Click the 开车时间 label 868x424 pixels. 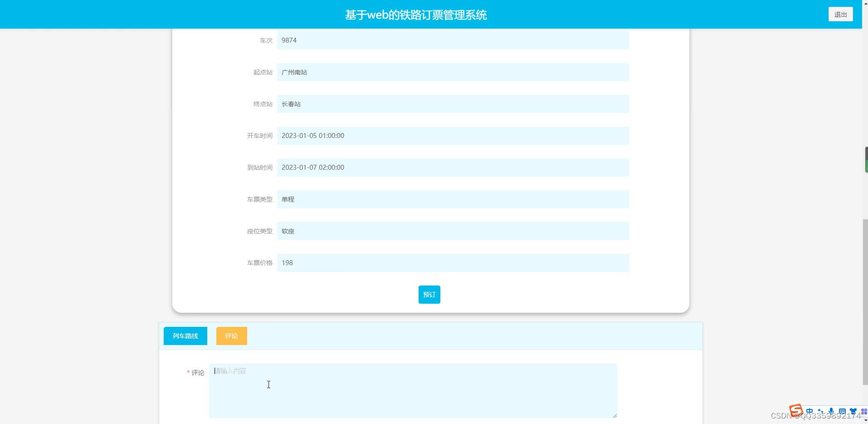coord(259,136)
